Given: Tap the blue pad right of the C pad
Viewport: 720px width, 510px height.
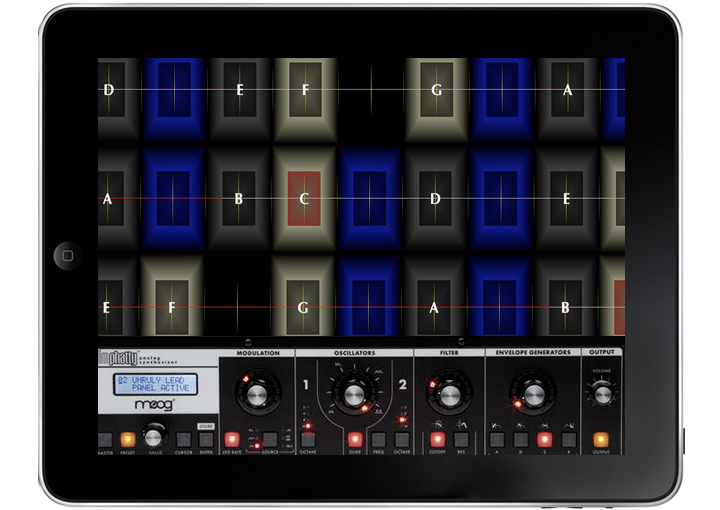Looking at the screenshot, I should [x=370, y=198].
